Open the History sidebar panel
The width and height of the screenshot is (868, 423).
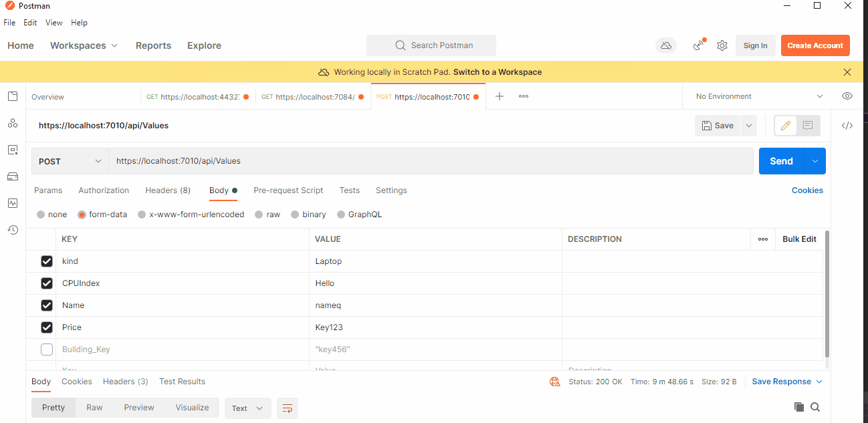tap(12, 229)
